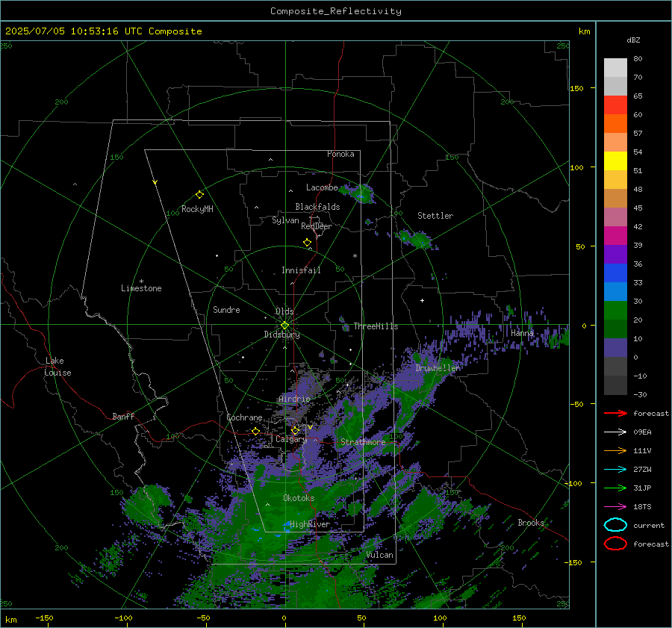The image size is (672, 628).
Task: Click the Cochrane label
Action: [x=244, y=417]
